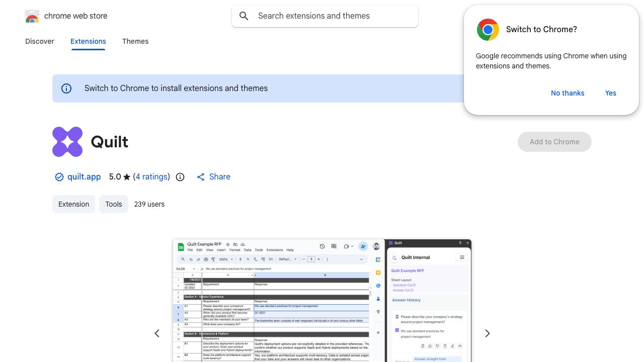Select the Extension category chip
Image resolution: width=644 pixels, height=362 pixels.
73,204
